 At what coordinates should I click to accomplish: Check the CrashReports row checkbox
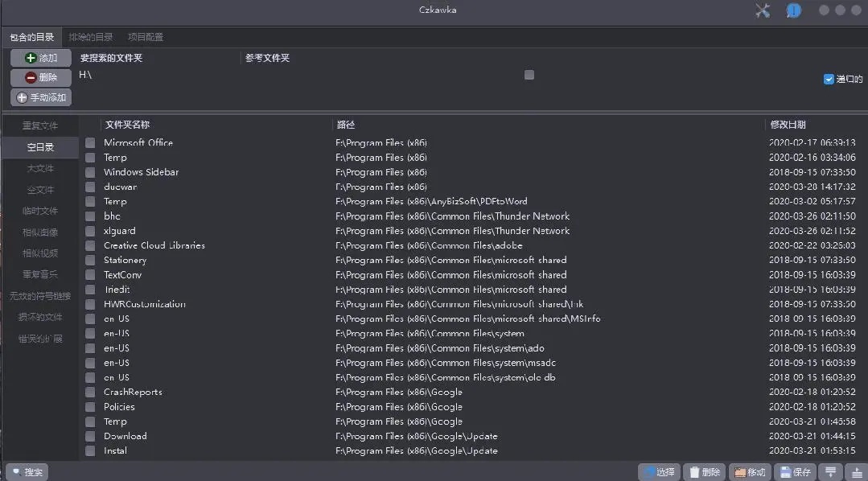90,393
